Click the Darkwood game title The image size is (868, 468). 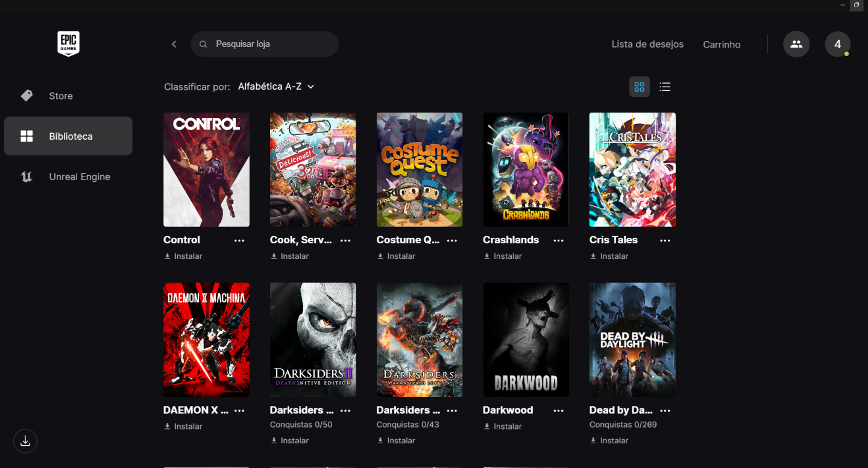tap(508, 410)
